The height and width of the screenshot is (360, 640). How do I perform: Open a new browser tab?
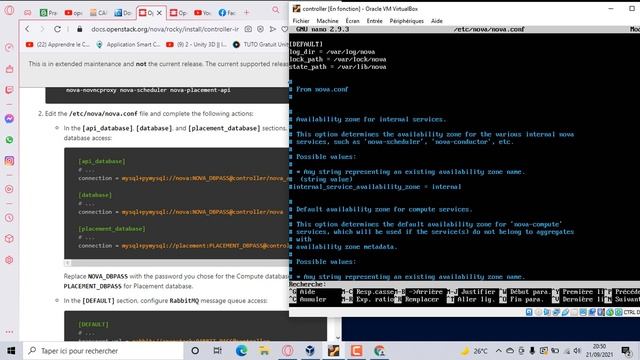click(x=247, y=13)
